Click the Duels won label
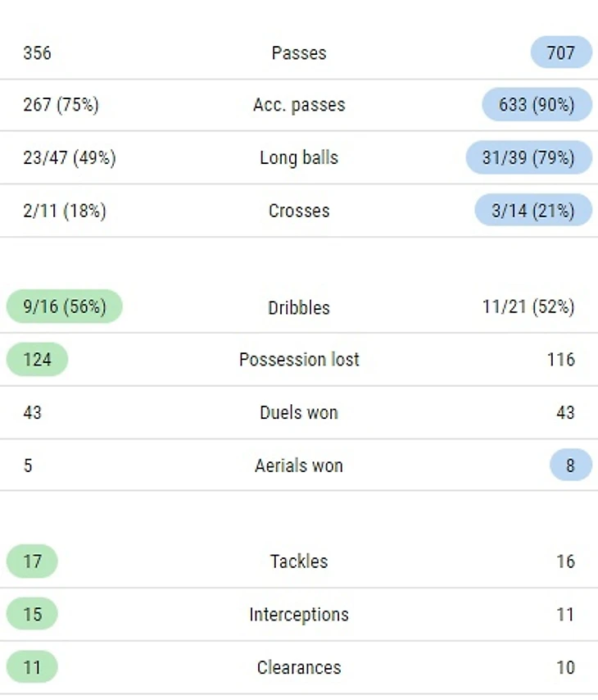The image size is (598, 700). point(299,412)
